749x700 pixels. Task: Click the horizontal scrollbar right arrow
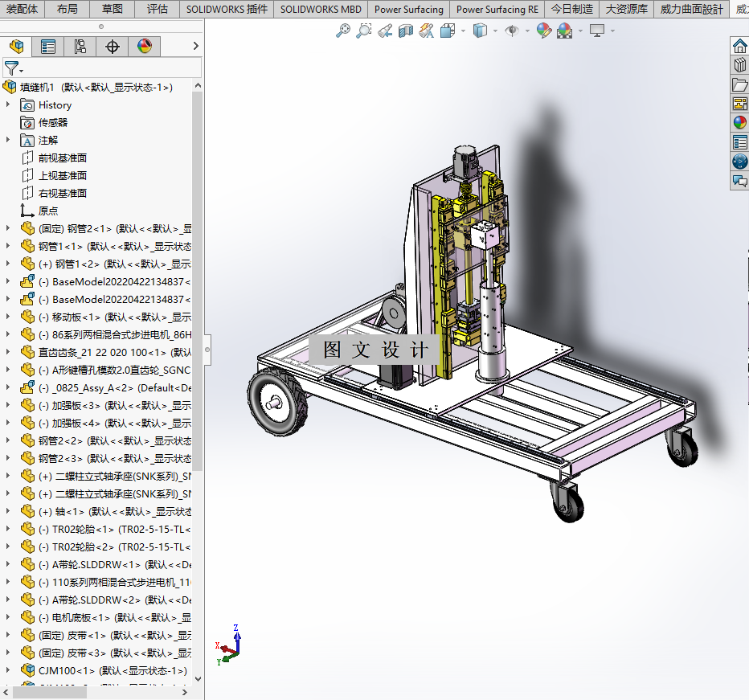pos(185,692)
